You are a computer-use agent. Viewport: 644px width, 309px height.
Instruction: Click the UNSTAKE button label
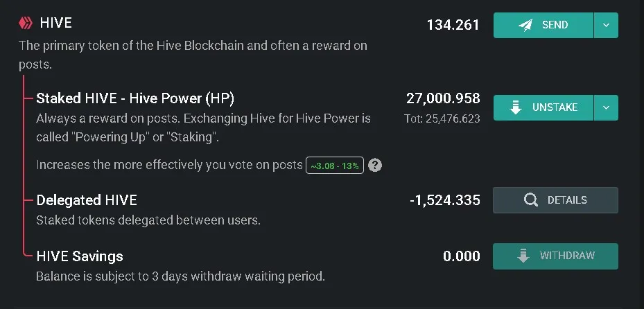pos(555,107)
